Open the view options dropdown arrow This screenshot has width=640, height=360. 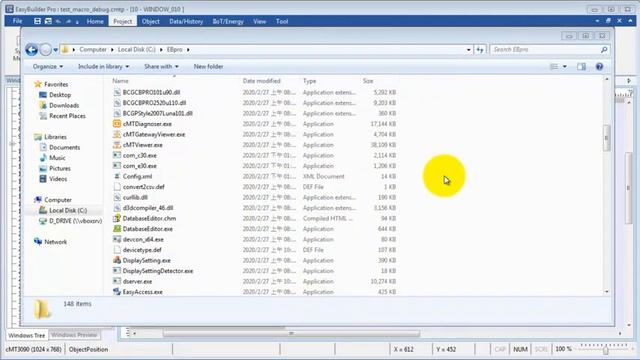tap(564, 67)
